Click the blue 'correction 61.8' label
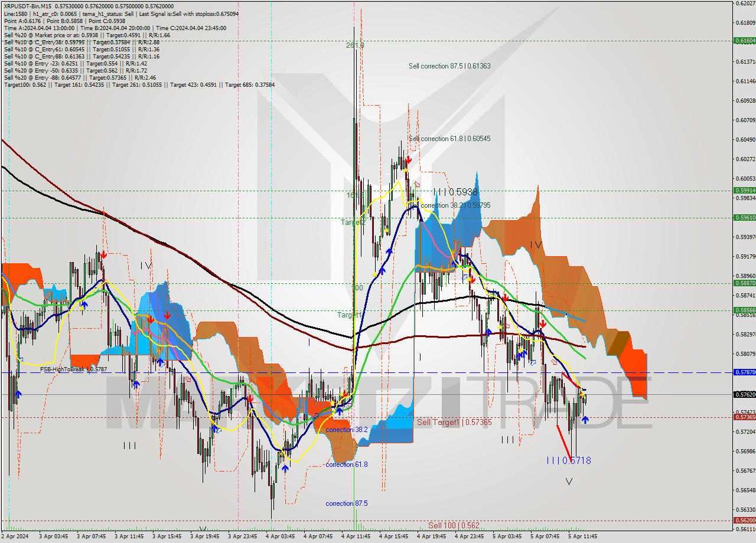Screen dimensions: 756x543 (x=347, y=465)
